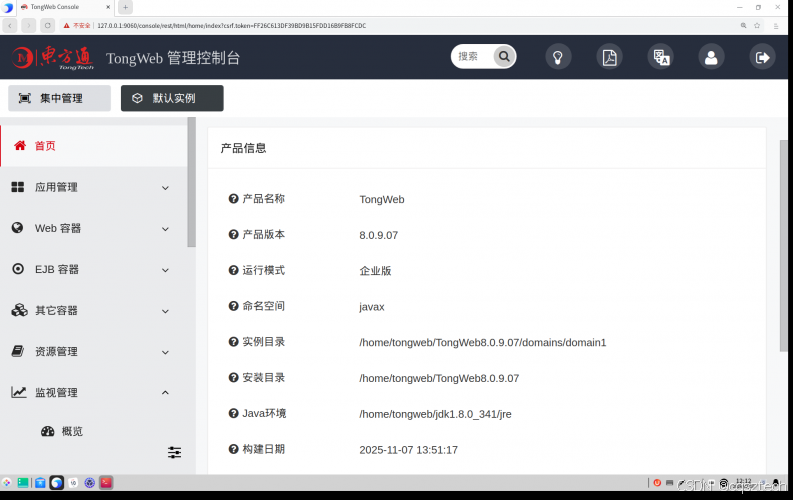Click the javax namespace value
The height and width of the screenshot is (500, 793).
click(x=372, y=307)
